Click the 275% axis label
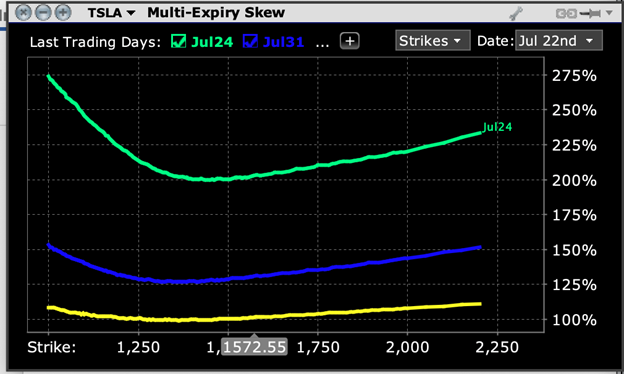 tap(574, 76)
